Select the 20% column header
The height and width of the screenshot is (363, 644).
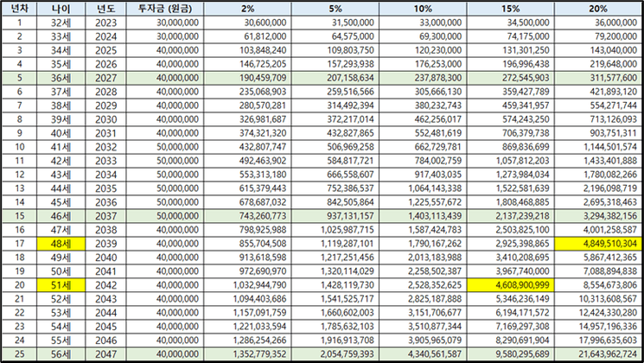598,9
